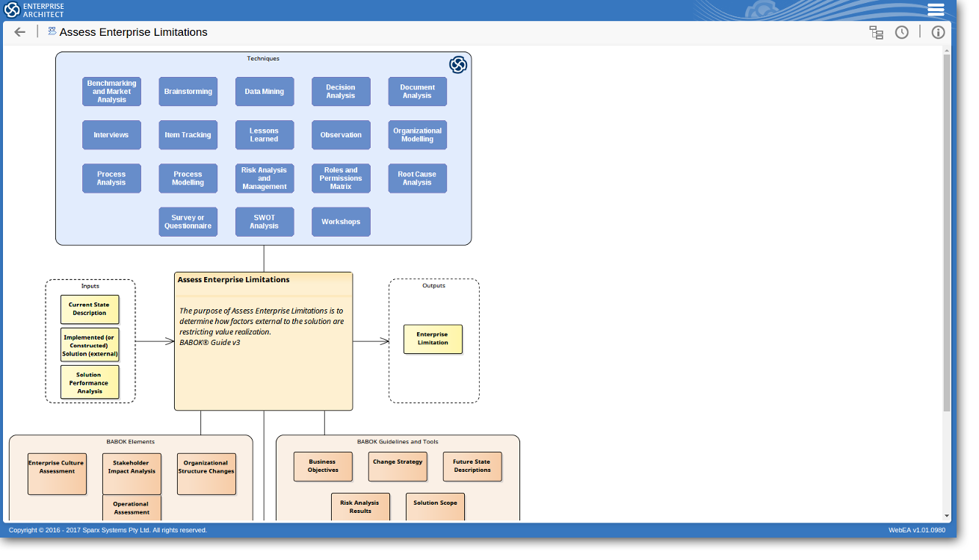Click the Stakeholder Impact Analysis element
979x560 pixels.
[x=132, y=473]
